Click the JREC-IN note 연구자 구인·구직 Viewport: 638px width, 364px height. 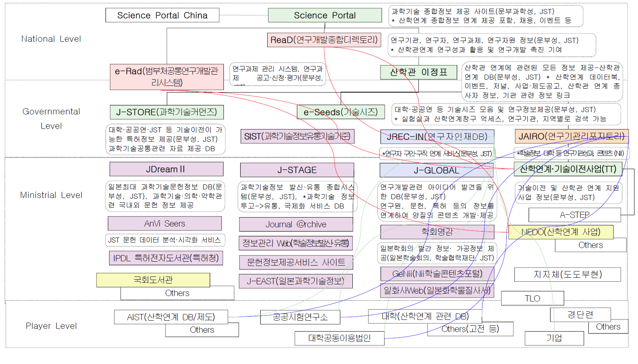[x=437, y=153]
